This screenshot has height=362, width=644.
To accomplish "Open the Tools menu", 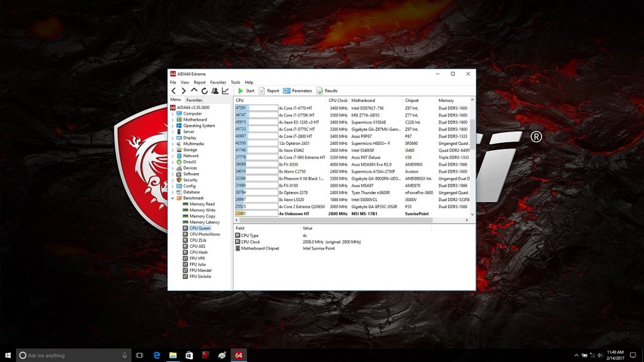I will coord(235,82).
